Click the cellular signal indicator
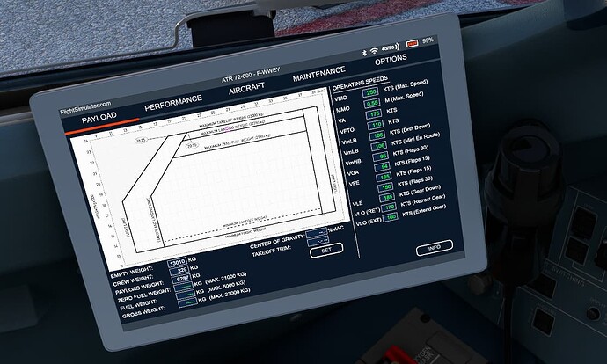This screenshot has width=607, height=364. 390,47
